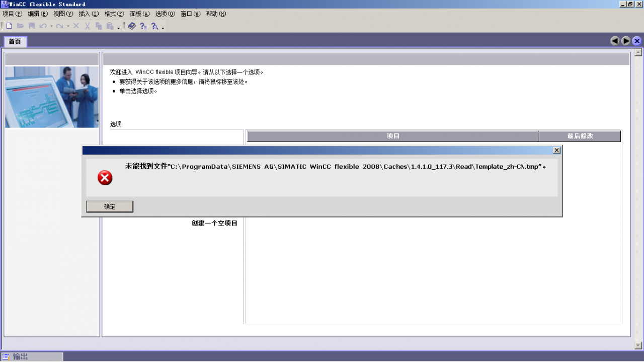Click the Copy toolbar icon
Image resolution: width=644 pixels, height=362 pixels.
click(99, 26)
